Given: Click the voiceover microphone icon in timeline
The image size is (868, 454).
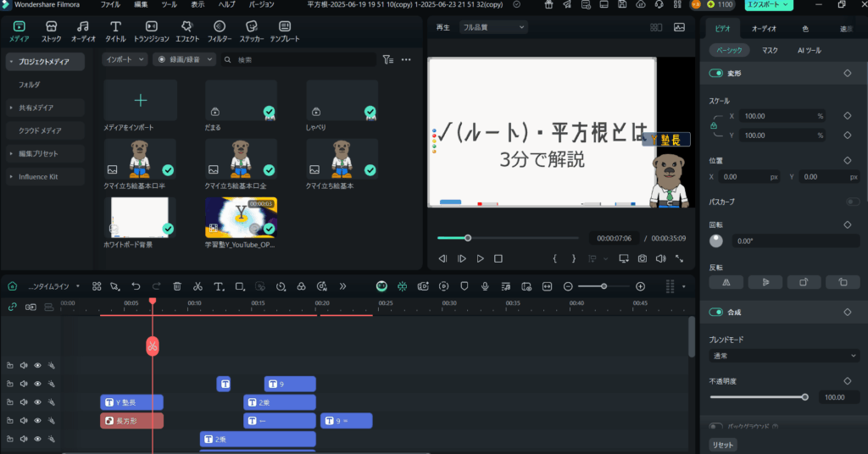Looking at the screenshot, I should [485, 286].
